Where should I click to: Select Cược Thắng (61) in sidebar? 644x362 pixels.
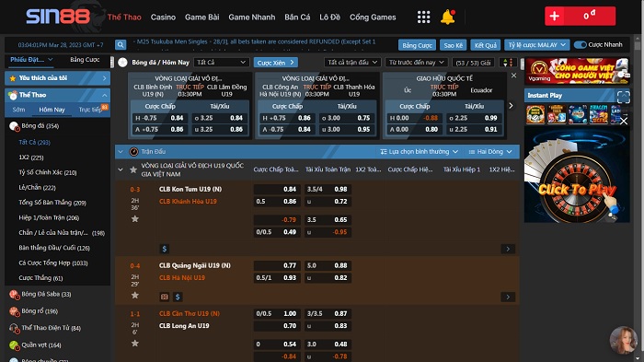40,278
